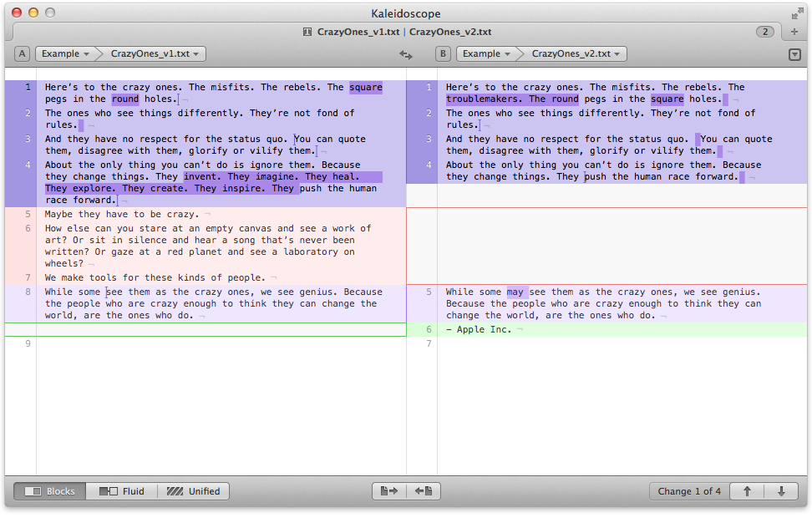The width and height of the screenshot is (812, 518).
Task: Click line number 5 in left gutter
Action: point(28,215)
